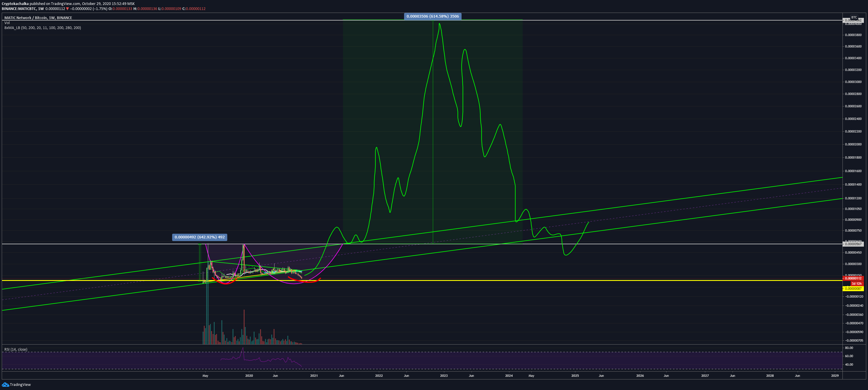Screen dimensions: 868x390
Task: Click the -0.00000240 price axis label
Action: (854, 306)
